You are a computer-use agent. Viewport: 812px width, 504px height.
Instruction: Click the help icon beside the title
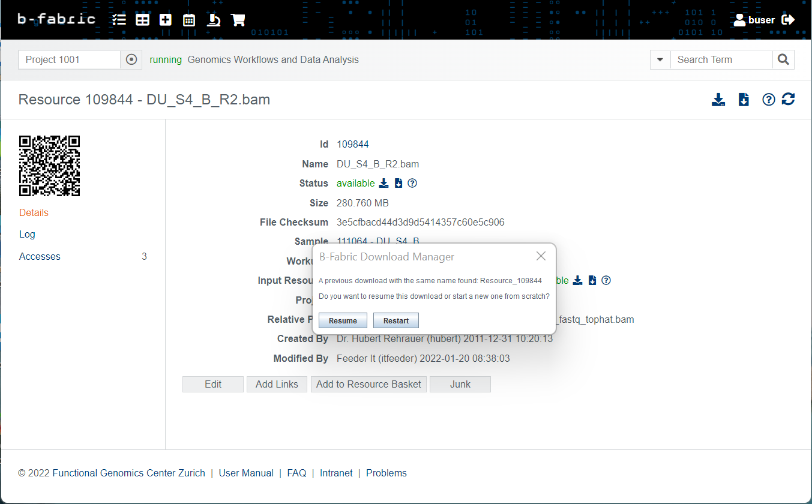click(768, 100)
